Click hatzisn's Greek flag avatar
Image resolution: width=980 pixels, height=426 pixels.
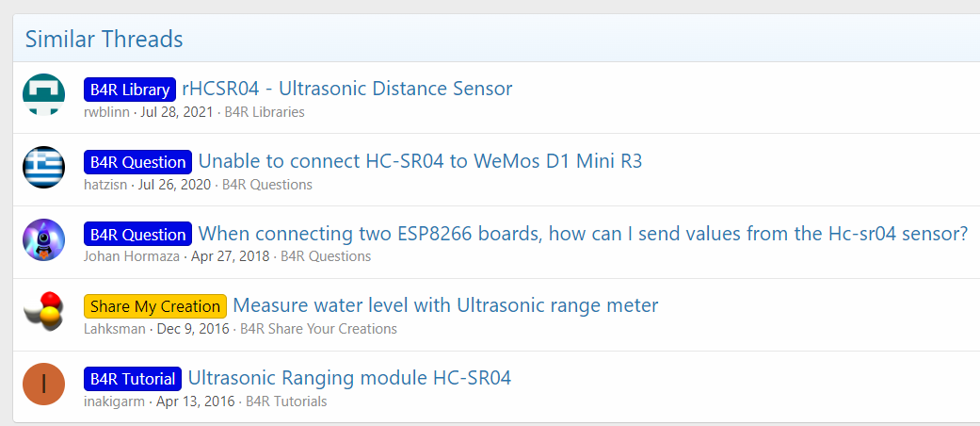pos(43,168)
